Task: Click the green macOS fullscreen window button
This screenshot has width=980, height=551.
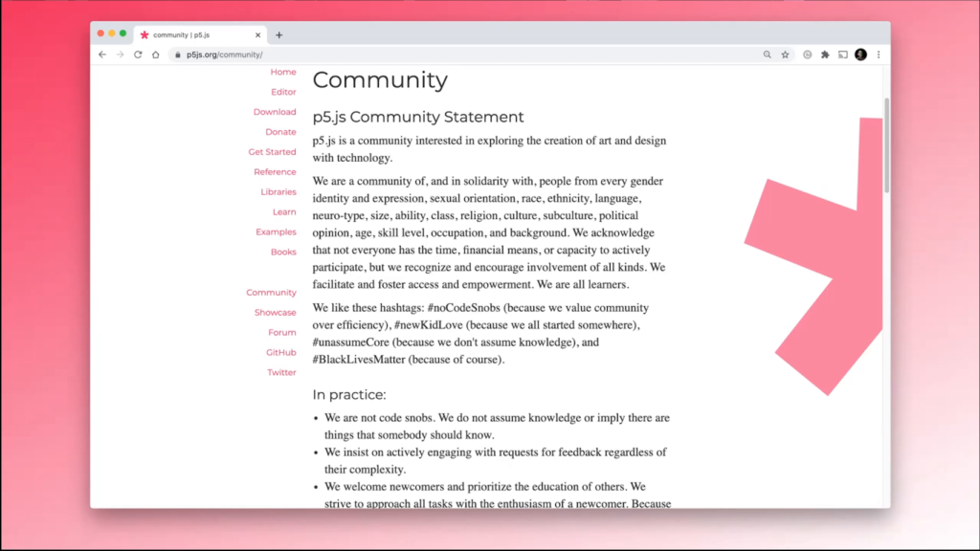Action: click(x=123, y=33)
